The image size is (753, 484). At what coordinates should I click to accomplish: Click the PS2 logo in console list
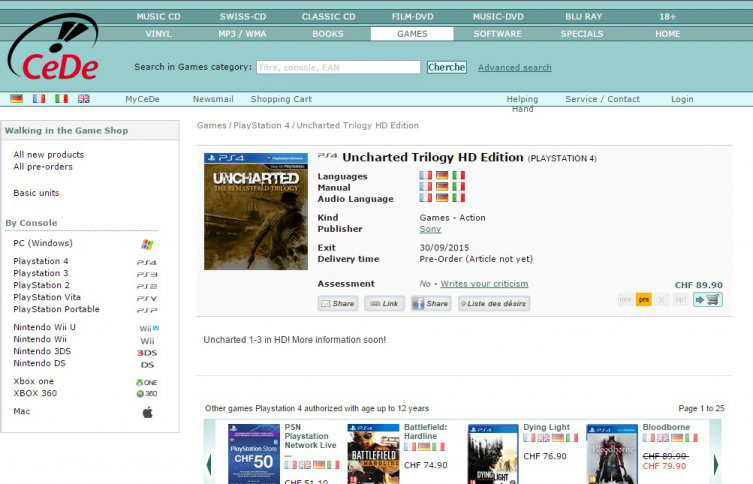[x=146, y=286]
